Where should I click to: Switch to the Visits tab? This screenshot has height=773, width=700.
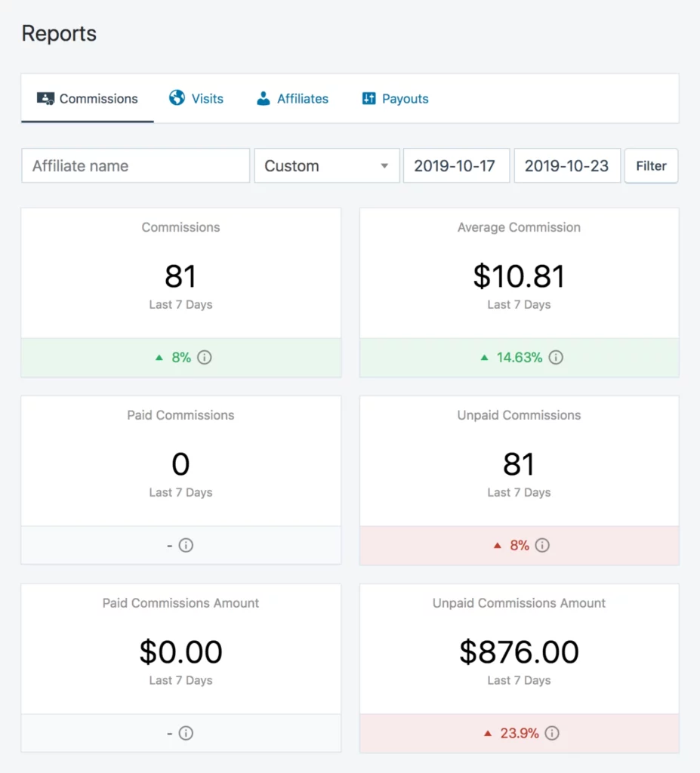[x=206, y=98]
